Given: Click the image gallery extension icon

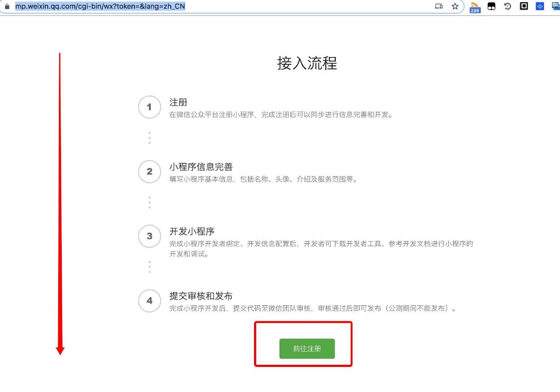Looking at the screenshot, I should tap(556, 6).
